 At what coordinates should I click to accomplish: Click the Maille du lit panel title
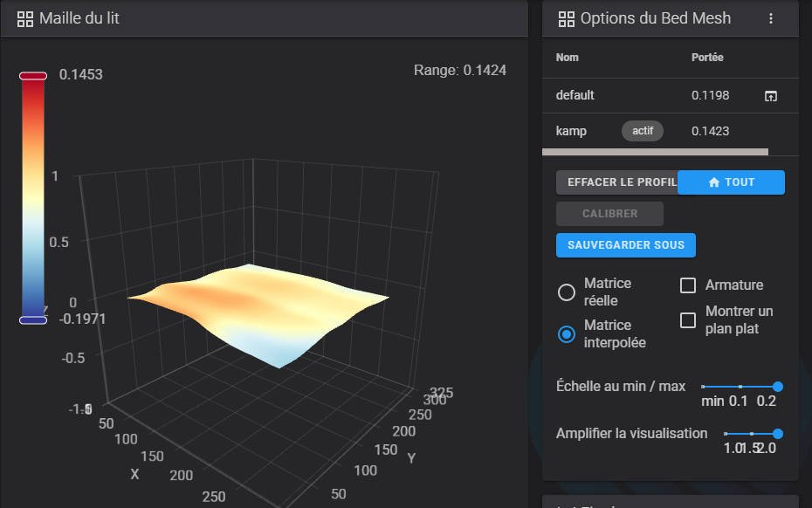[79, 18]
